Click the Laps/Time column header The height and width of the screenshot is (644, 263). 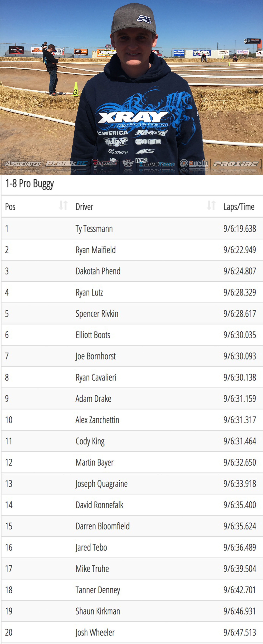click(239, 207)
